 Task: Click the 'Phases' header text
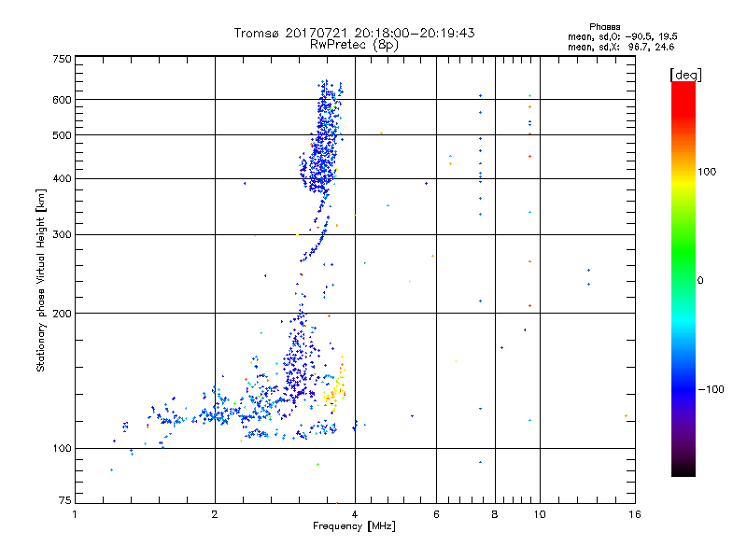pos(604,27)
